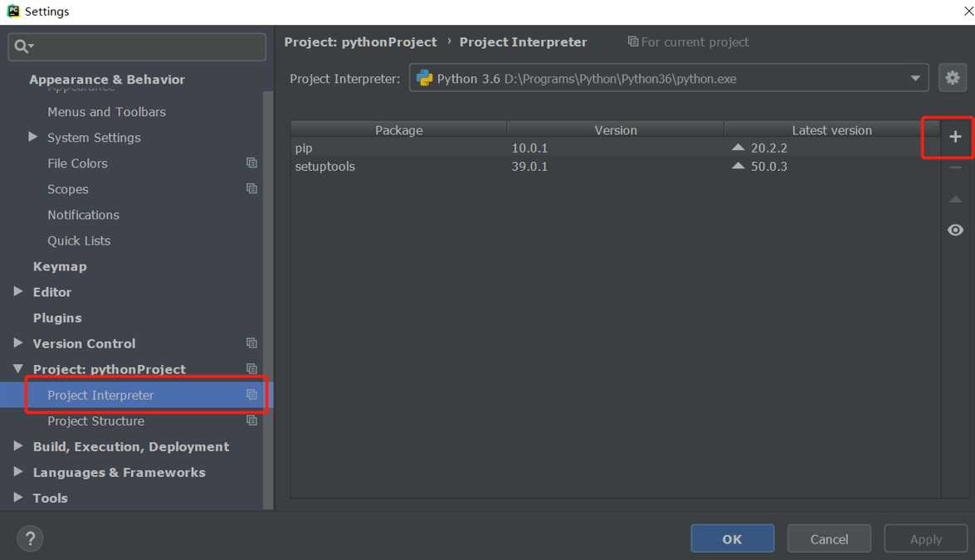Select Appearance & Behavior heading
This screenshot has height=560, width=975.
tap(107, 80)
